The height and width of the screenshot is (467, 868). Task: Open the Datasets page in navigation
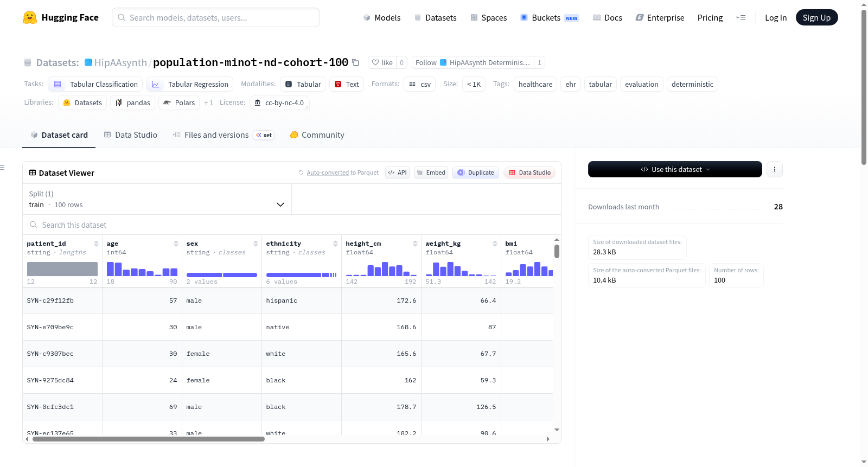[435, 17]
